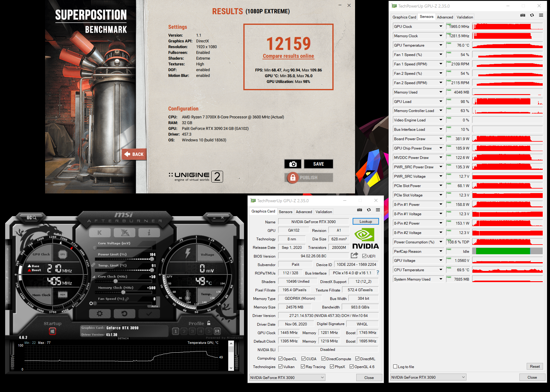
Task: Open the GPU selector dropdown in GPU-Z Sensors window
Action: click(428, 377)
